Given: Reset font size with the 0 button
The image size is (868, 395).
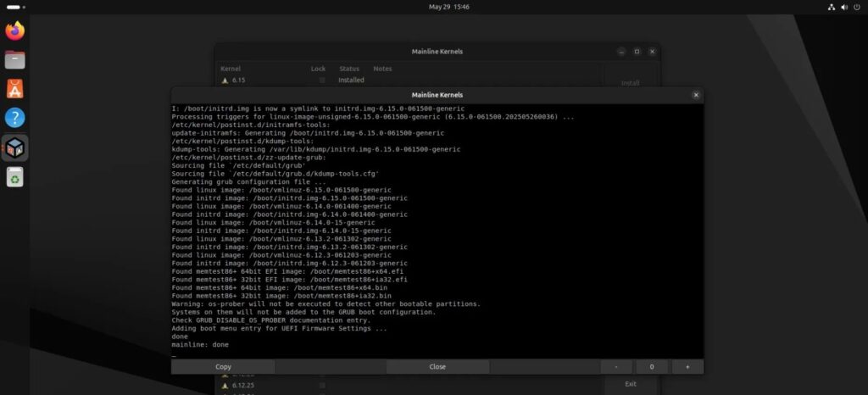Looking at the screenshot, I should coord(651,367).
